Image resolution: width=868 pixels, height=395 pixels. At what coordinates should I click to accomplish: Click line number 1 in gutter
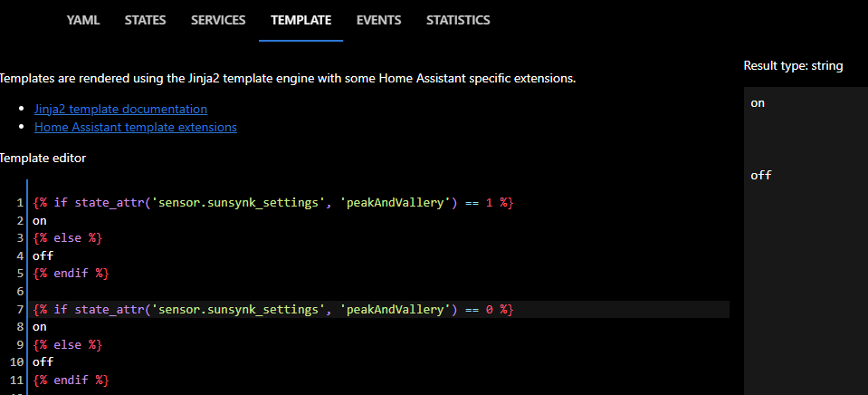click(20, 203)
